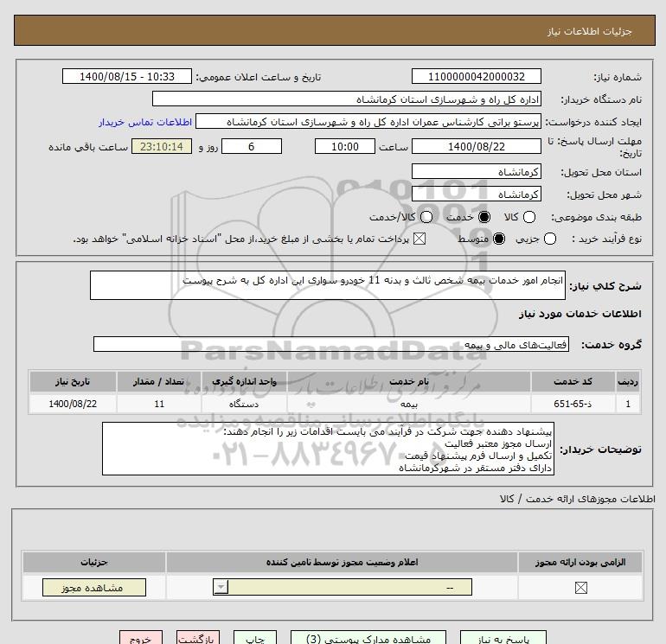Select the متوسط purchase type radio
The image size is (666, 644).
click(499, 239)
